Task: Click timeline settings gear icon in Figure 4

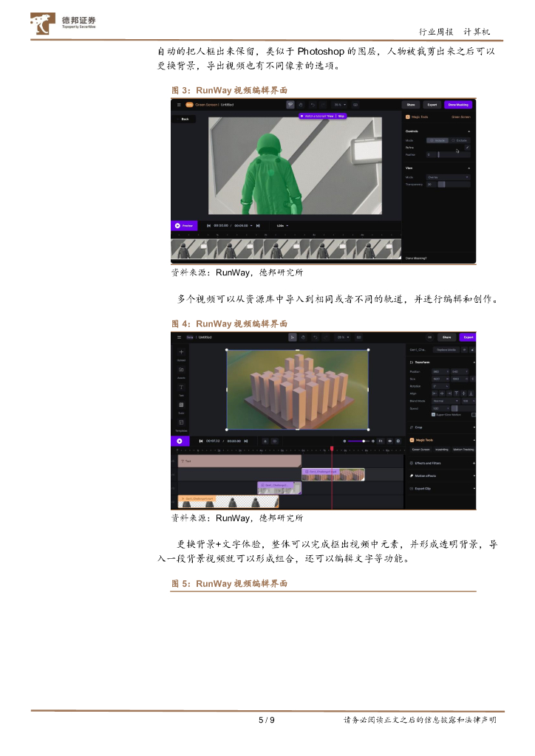Action: (x=398, y=441)
